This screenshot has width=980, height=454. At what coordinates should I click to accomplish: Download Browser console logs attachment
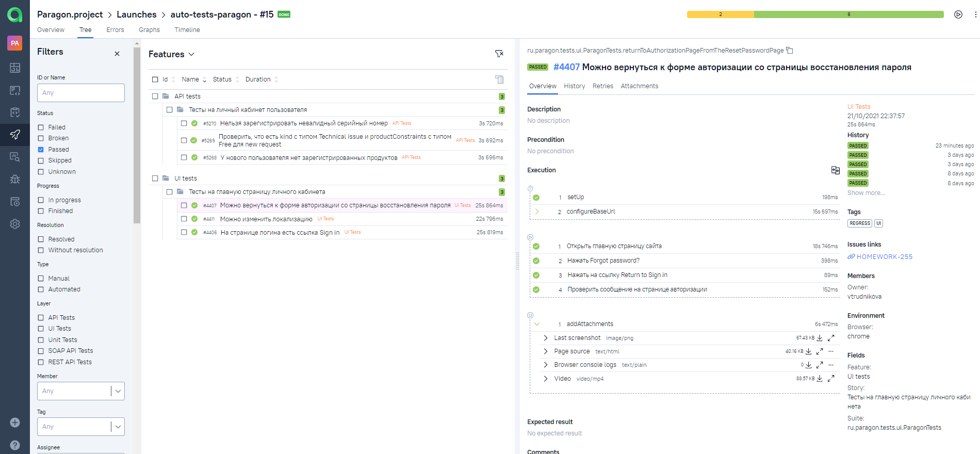click(x=809, y=365)
